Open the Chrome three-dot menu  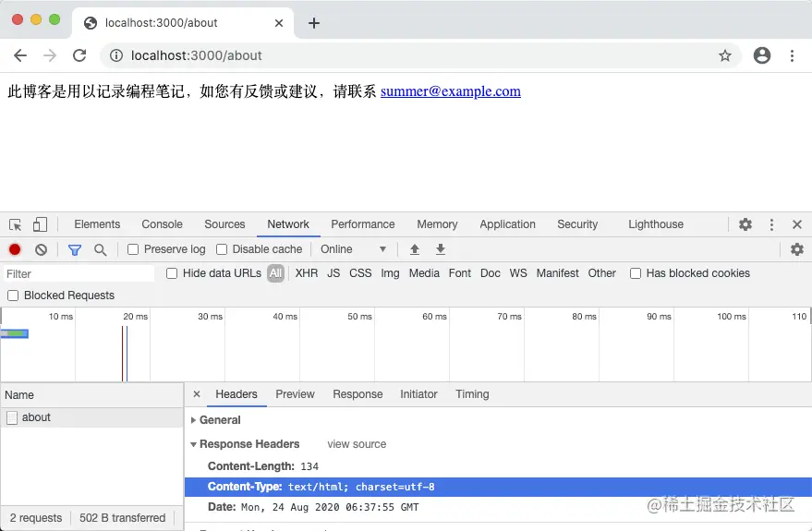tap(792, 55)
